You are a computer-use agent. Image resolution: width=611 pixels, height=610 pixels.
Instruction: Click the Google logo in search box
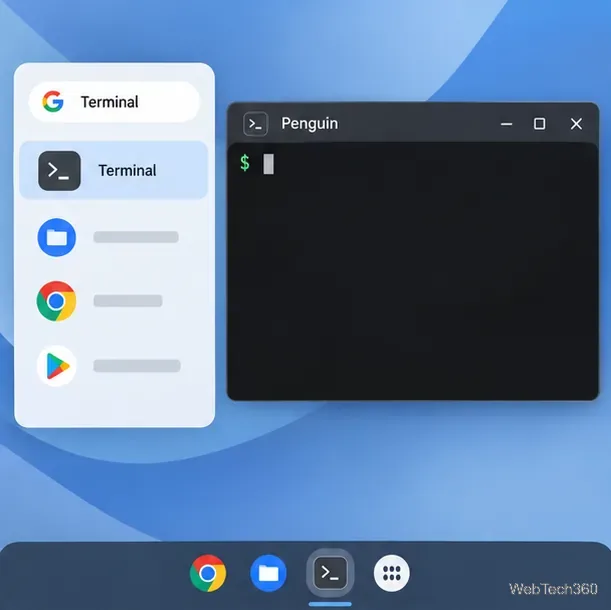pos(53,102)
